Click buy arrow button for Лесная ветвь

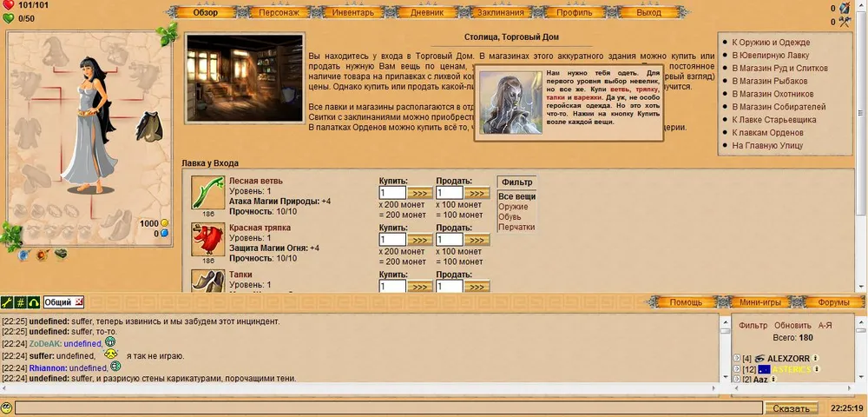[x=420, y=193]
